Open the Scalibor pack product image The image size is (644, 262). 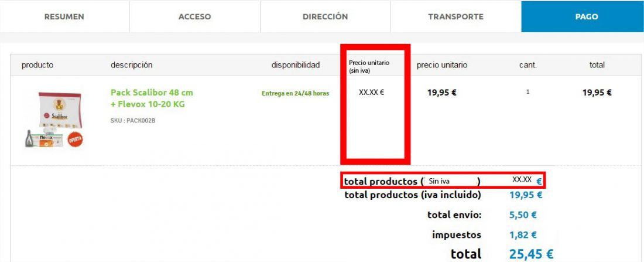pyautogui.click(x=54, y=120)
